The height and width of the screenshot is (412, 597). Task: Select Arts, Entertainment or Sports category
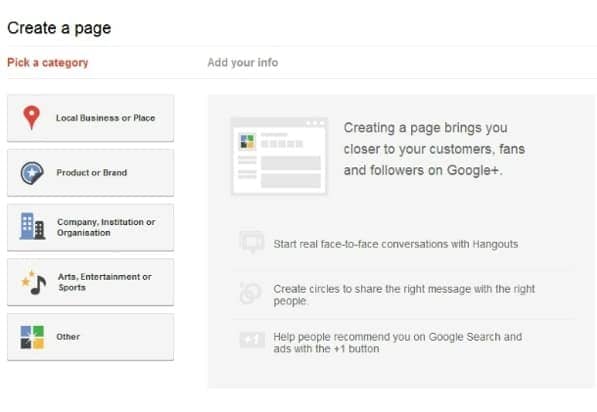point(91,282)
